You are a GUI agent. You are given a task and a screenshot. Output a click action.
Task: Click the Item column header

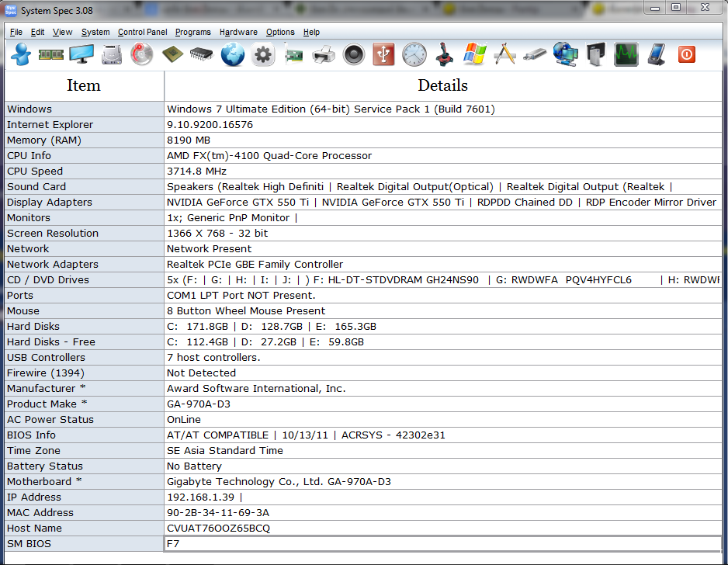coord(84,86)
